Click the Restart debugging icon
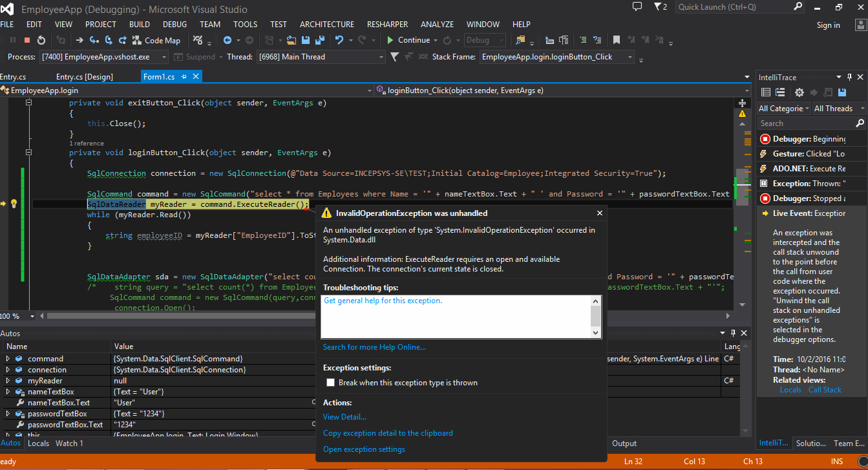Screen dimensions: 868x470 point(41,40)
